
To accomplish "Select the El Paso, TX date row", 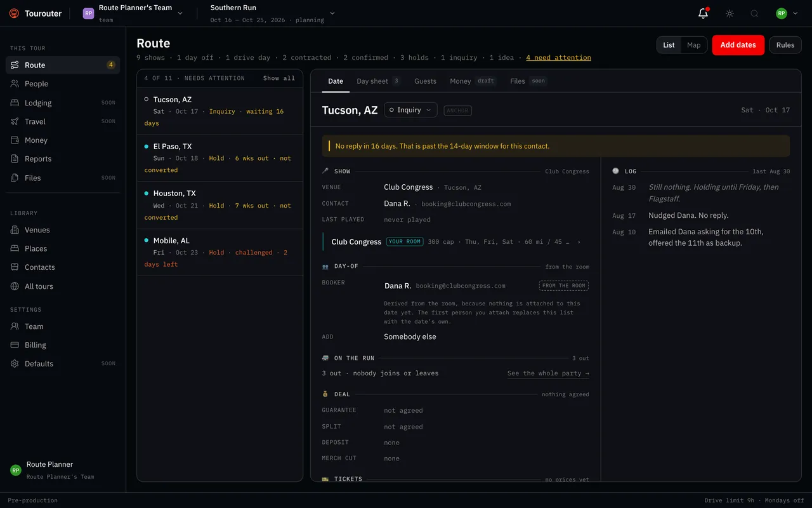I will click(219, 158).
